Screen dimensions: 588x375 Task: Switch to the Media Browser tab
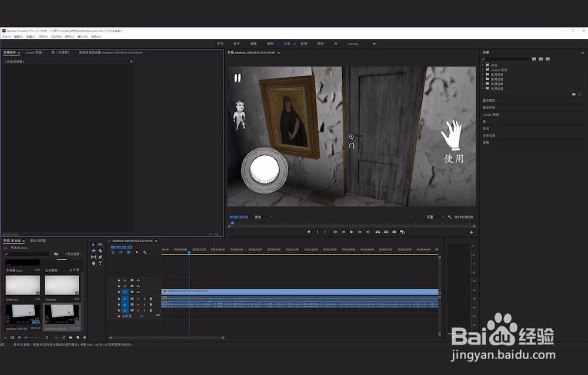point(38,241)
